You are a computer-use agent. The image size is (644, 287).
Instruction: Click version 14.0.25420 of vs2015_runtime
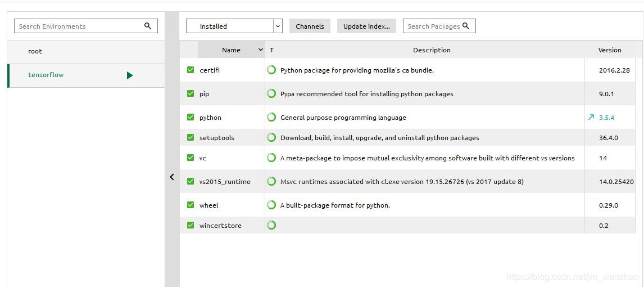tap(616, 181)
